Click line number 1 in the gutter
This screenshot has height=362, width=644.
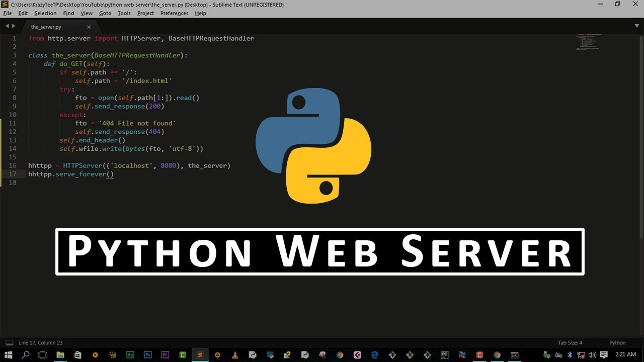coord(15,38)
